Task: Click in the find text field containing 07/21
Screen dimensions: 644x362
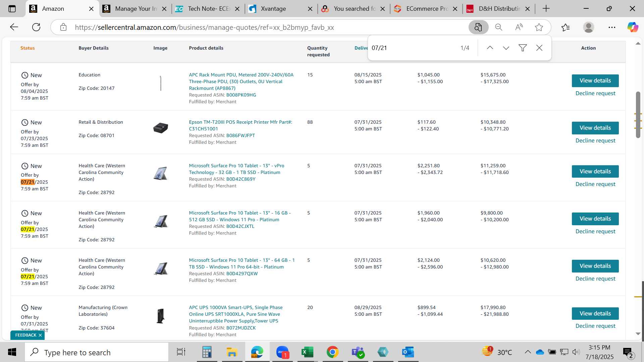Action: (x=413, y=48)
